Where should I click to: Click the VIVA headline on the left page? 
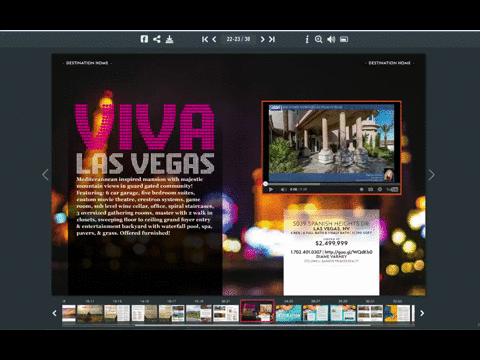pyautogui.click(x=145, y=127)
